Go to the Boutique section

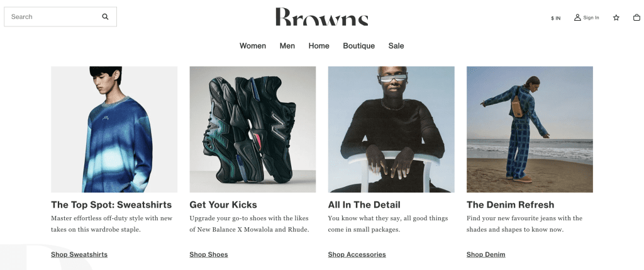click(x=358, y=46)
